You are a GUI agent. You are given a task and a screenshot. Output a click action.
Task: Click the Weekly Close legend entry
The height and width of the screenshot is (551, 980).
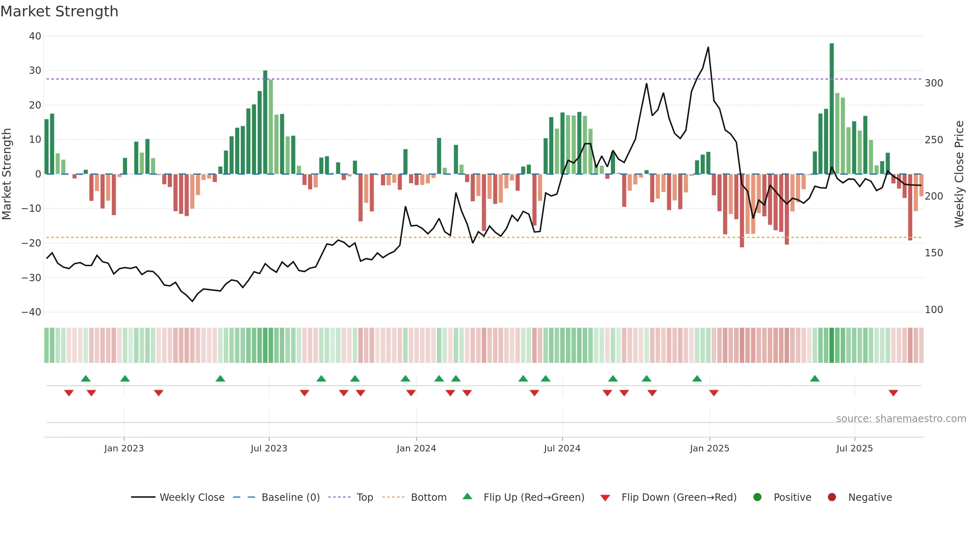[178, 497]
